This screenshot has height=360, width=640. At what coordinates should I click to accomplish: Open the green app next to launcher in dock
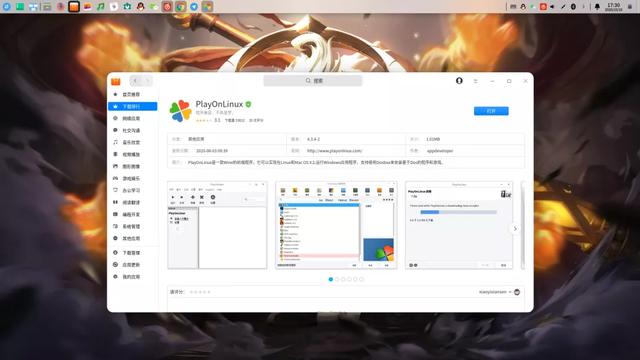coord(20,7)
